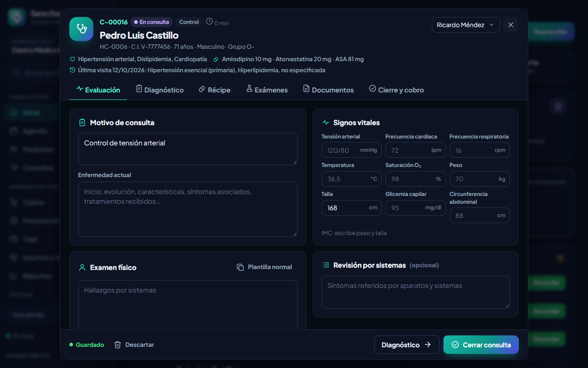Click the Talla field showing 168
588x368 pixels.
pyautogui.click(x=351, y=208)
